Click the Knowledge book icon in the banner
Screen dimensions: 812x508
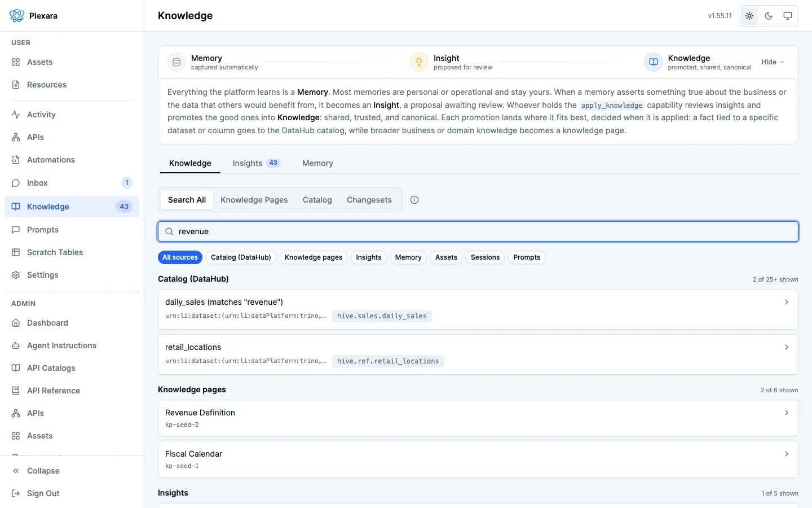[x=654, y=62]
